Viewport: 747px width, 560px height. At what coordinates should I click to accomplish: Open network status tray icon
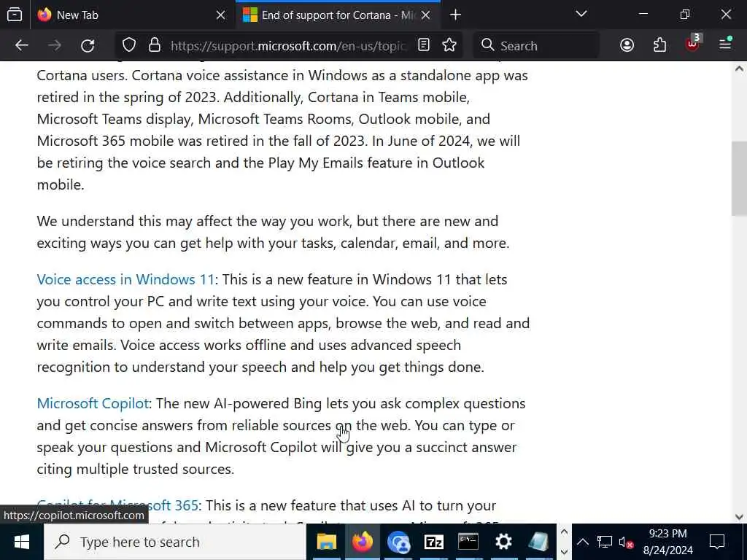point(605,542)
